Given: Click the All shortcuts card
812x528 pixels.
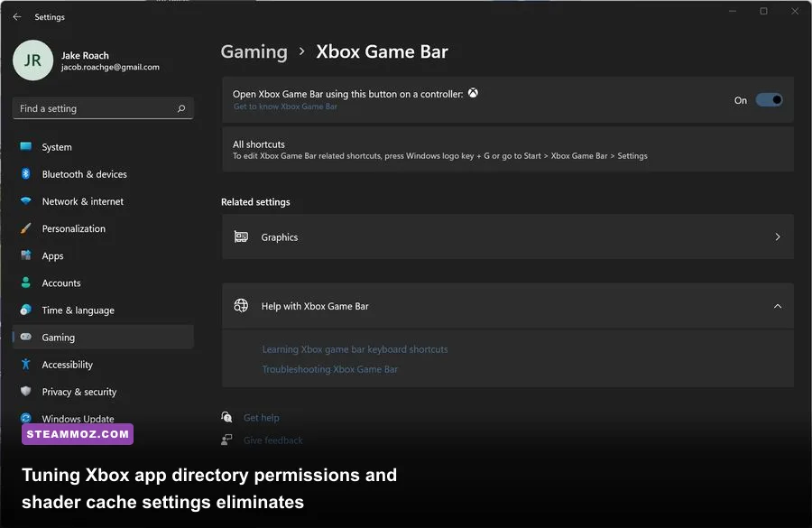Looking at the screenshot, I should (507, 149).
